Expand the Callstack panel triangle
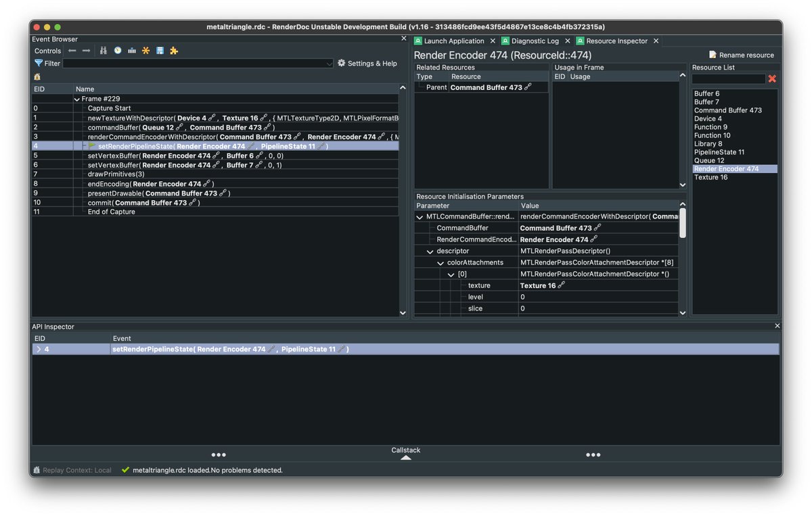Viewport: 812px width, 516px height. (x=405, y=458)
